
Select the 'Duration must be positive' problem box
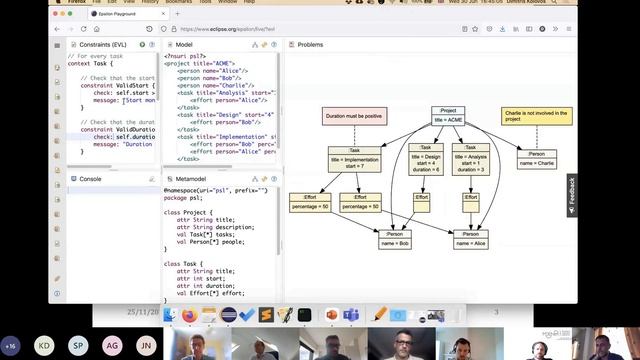point(354,116)
